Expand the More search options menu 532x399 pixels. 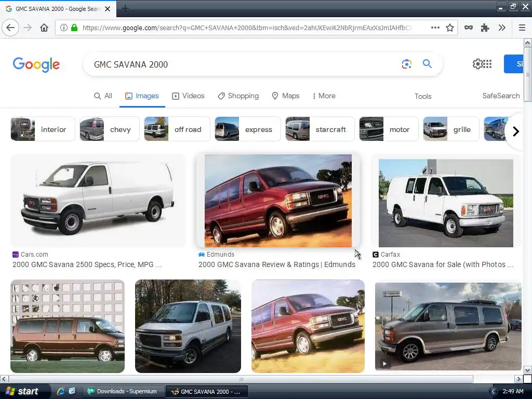(x=324, y=96)
